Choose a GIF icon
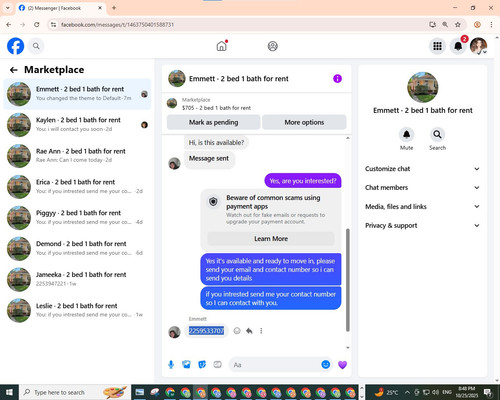Image resolution: width=500 pixels, height=400 pixels. tap(217, 365)
